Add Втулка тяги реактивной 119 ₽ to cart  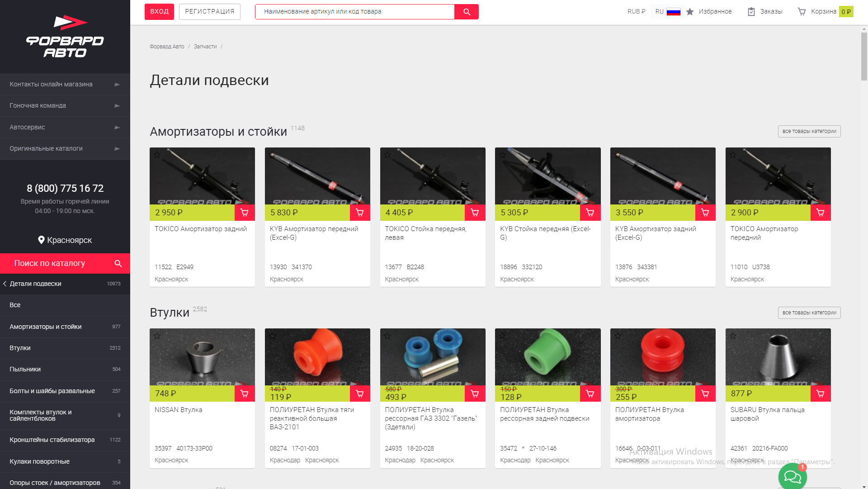pos(360,394)
